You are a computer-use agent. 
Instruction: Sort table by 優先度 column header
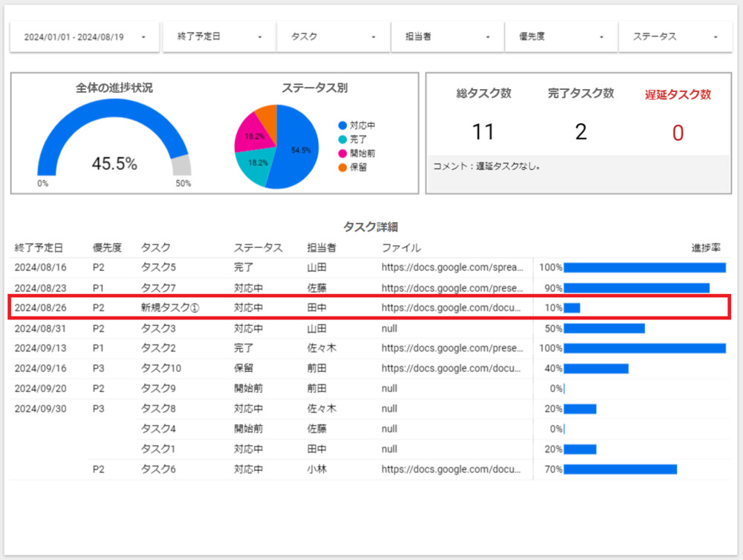[x=107, y=247]
